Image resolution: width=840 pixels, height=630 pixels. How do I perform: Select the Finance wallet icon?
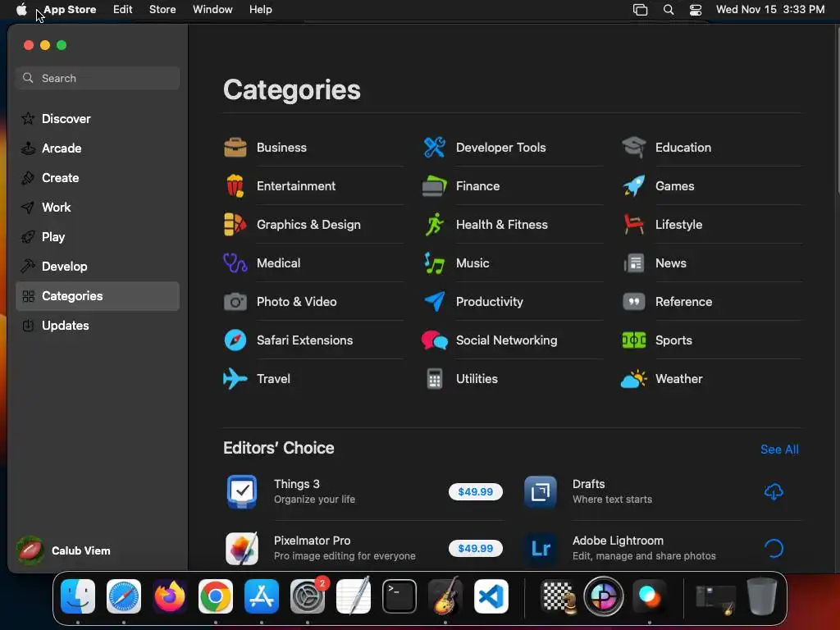[435, 186]
